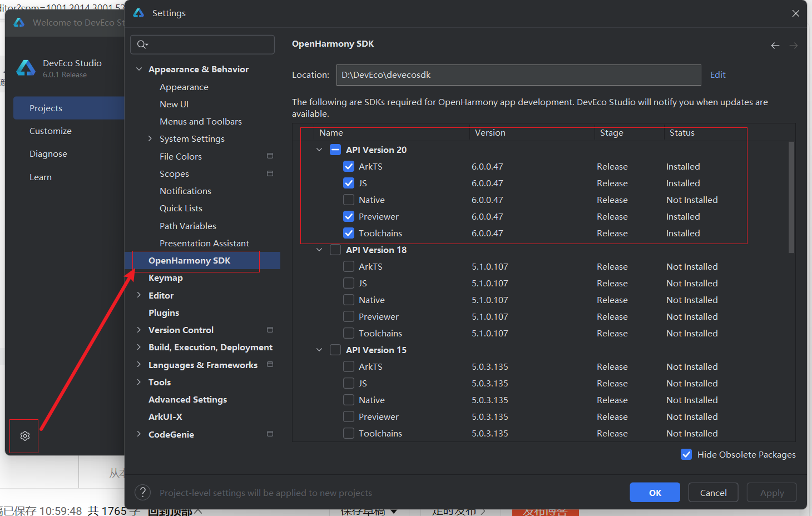
Task: Click the DevEco Studio logo in Welcome window
Action: pyautogui.click(x=26, y=68)
